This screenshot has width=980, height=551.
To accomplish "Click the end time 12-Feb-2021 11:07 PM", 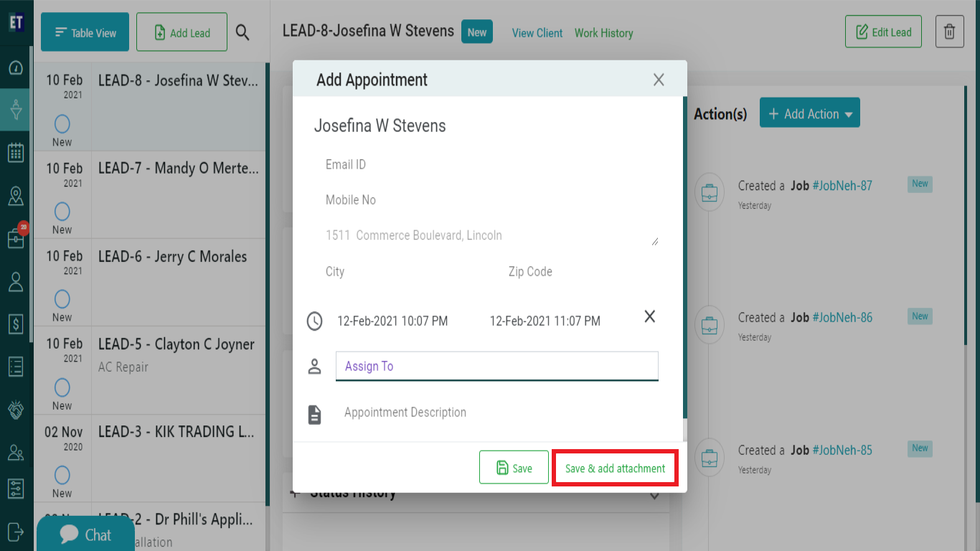I will coord(545,321).
